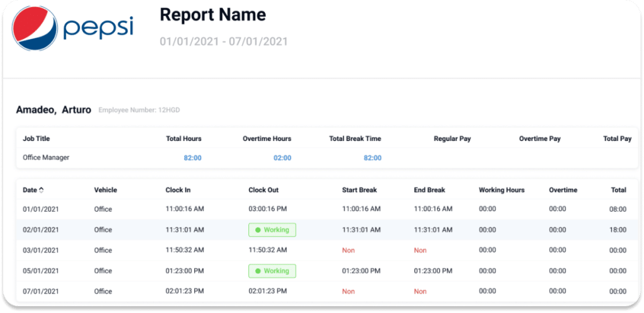Click the Total Hours column header
The height and width of the screenshot is (313, 644).
pyautogui.click(x=184, y=139)
